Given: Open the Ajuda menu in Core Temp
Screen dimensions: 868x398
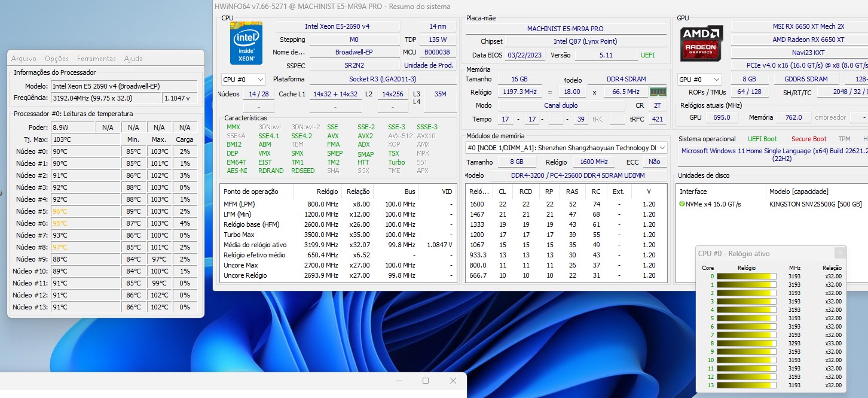Looking at the screenshot, I should (133, 59).
